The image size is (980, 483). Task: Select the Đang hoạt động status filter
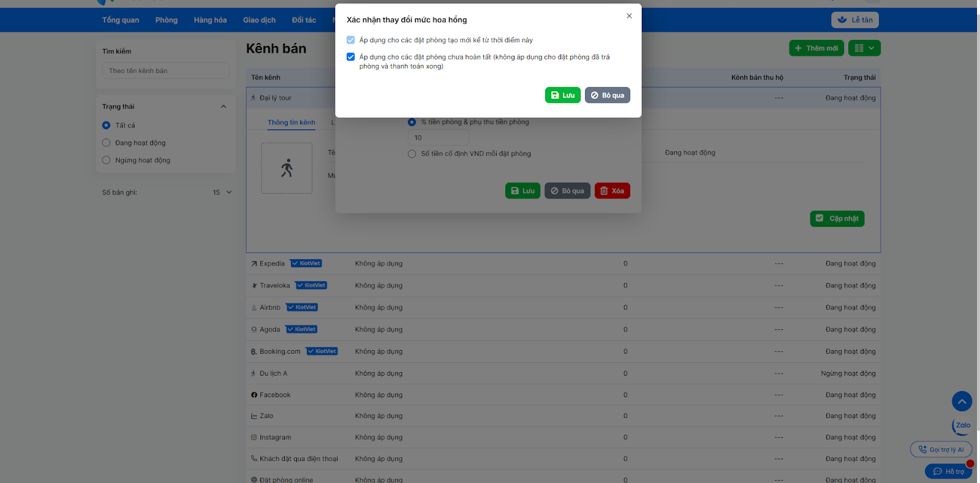point(106,143)
